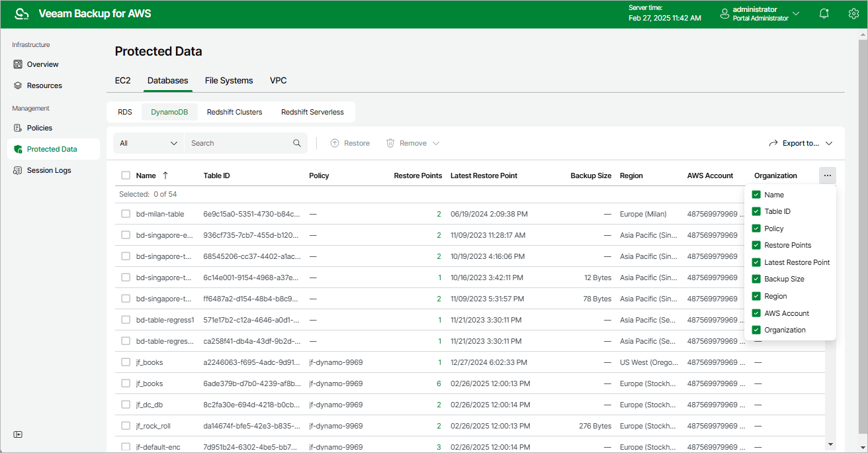Sort by the Name column header
Viewport: 868px width, 453px height.
(146, 176)
